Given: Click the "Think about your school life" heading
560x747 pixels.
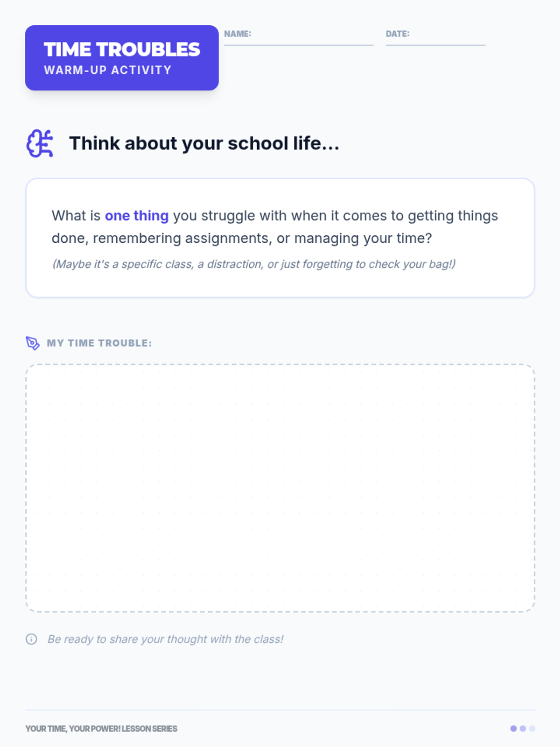Looking at the screenshot, I should click(204, 143).
